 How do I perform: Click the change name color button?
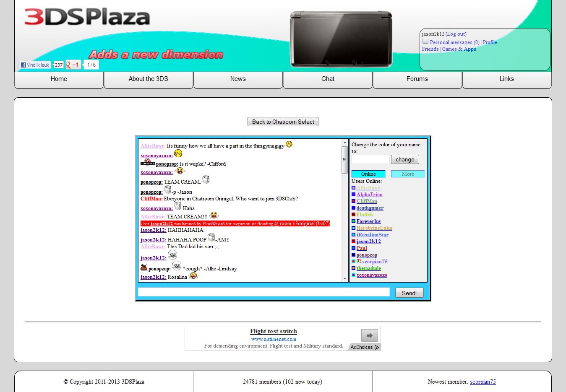tap(405, 159)
